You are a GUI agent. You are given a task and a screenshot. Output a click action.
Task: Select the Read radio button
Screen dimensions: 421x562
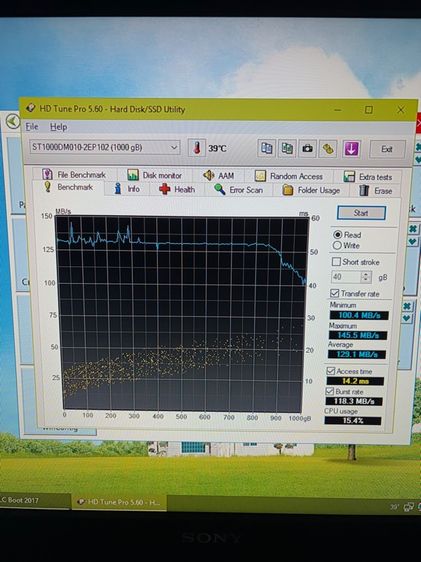click(x=337, y=235)
